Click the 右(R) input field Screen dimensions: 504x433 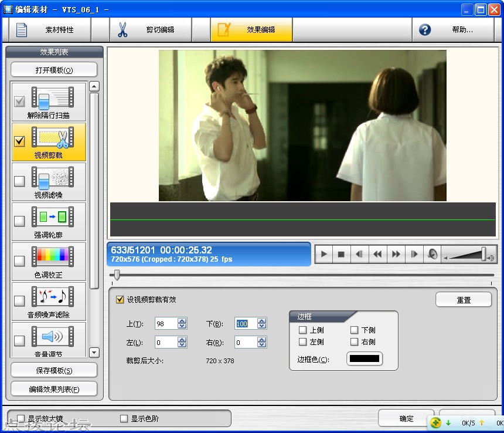click(246, 343)
